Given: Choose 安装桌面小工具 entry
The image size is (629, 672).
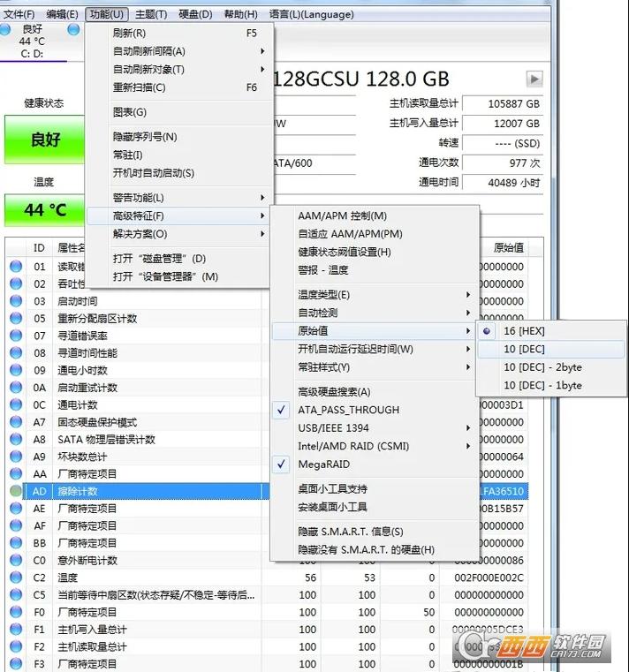Looking at the screenshot, I should 375,507.
